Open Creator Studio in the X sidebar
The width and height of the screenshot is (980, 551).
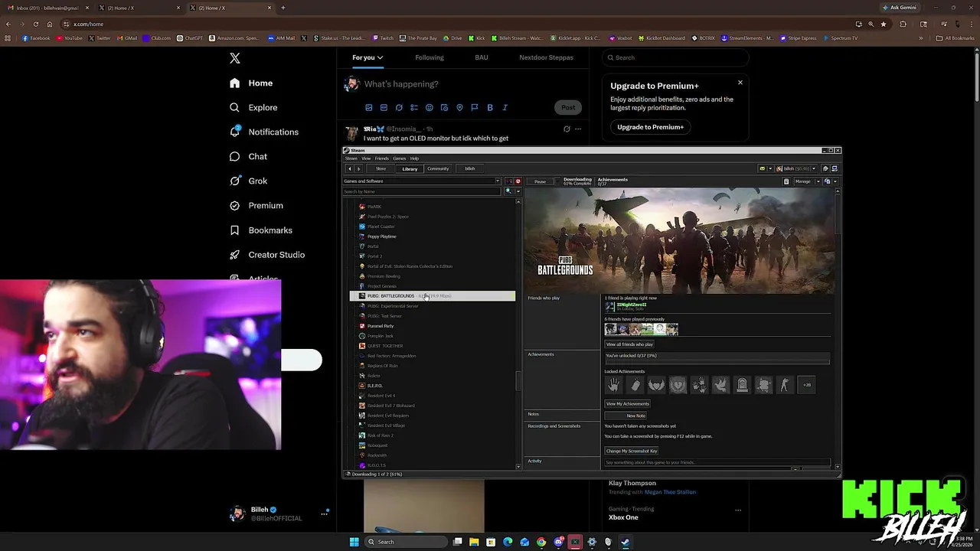coord(267,255)
